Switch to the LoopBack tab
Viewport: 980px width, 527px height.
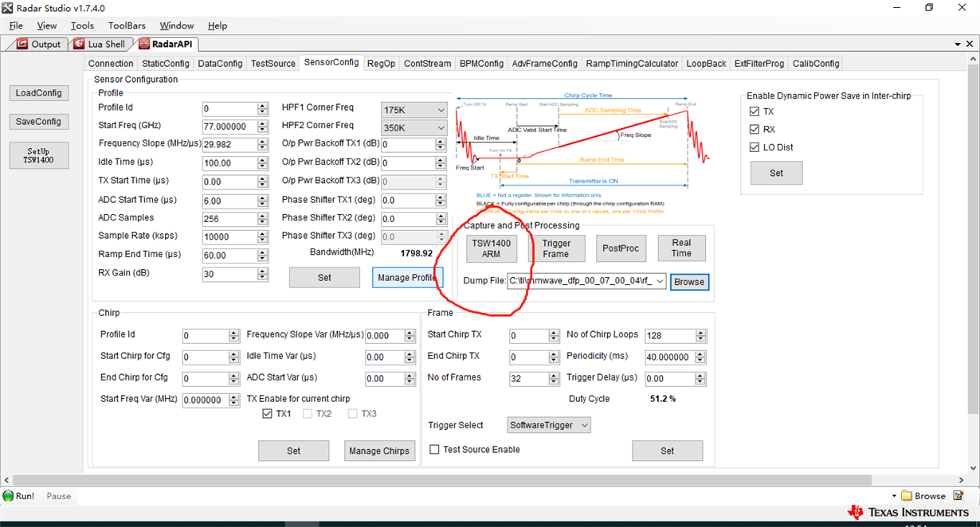click(707, 64)
